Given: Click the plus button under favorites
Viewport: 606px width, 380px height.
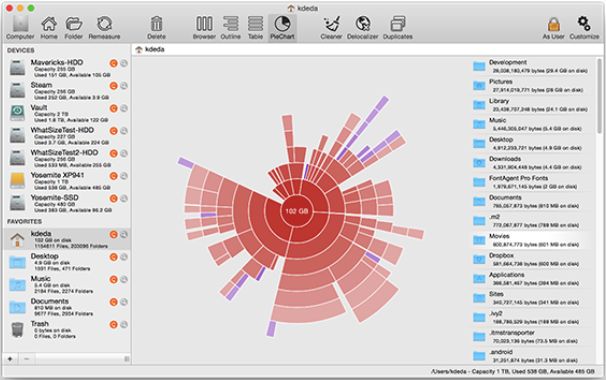Looking at the screenshot, I should [10, 359].
